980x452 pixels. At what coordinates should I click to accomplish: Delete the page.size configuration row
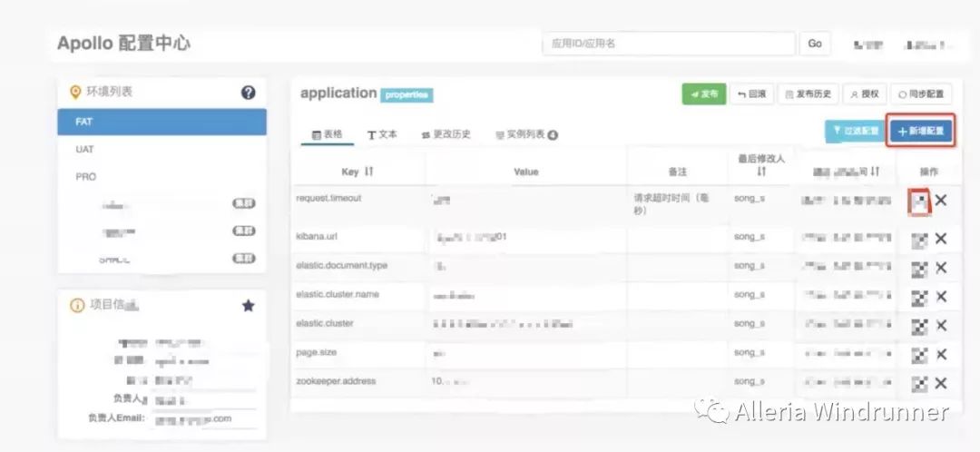(x=941, y=355)
